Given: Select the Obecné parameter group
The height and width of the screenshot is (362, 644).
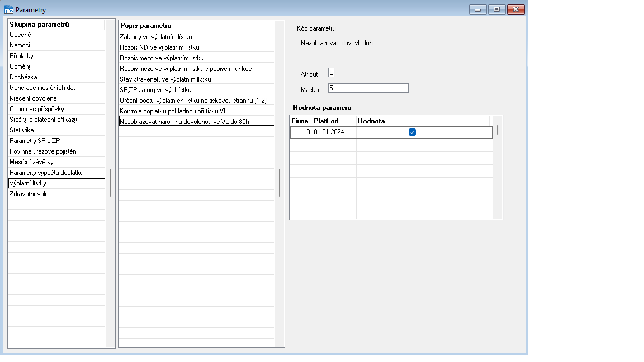Looking at the screenshot, I should coord(56,35).
